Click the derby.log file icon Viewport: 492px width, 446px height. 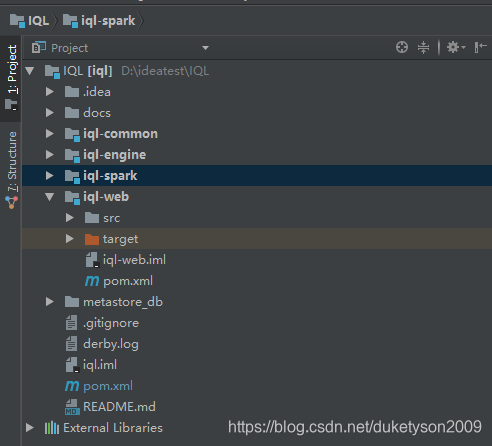[x=71, y=344]
